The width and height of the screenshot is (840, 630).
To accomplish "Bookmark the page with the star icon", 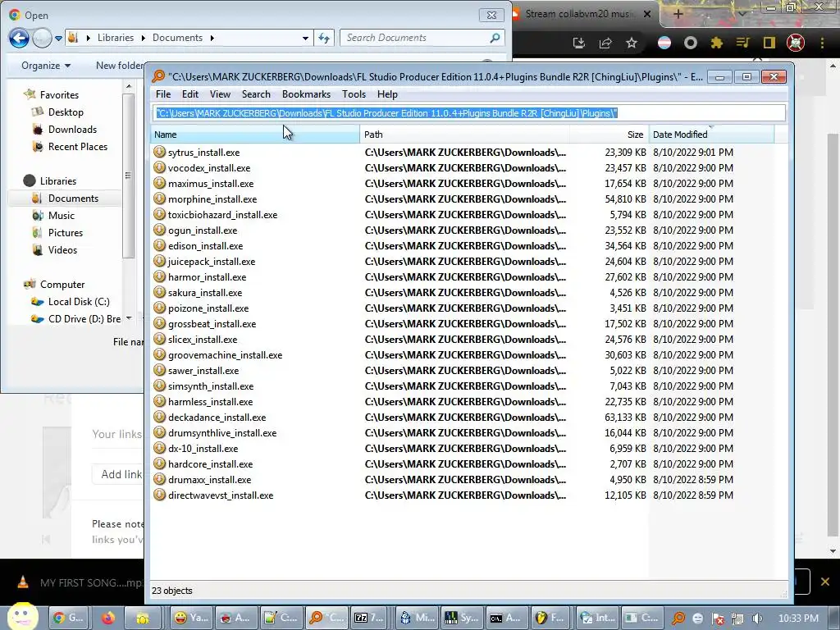I will point(632,43).
